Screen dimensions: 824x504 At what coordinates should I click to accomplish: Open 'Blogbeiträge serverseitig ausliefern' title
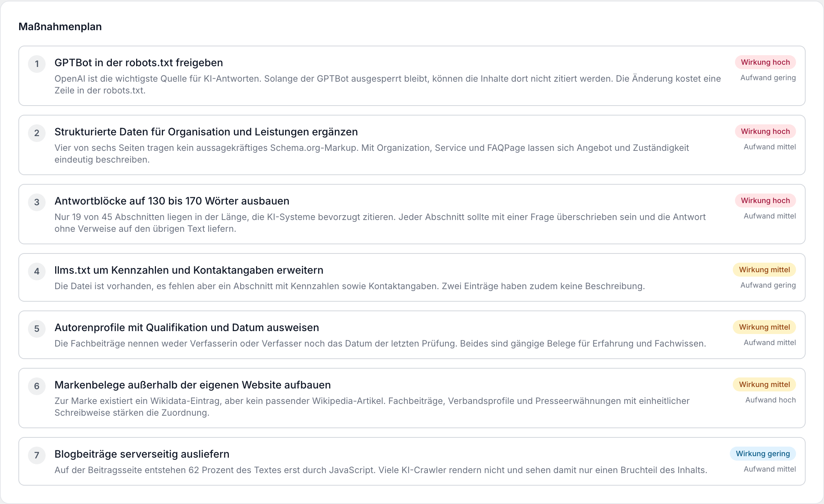point(142,454)
